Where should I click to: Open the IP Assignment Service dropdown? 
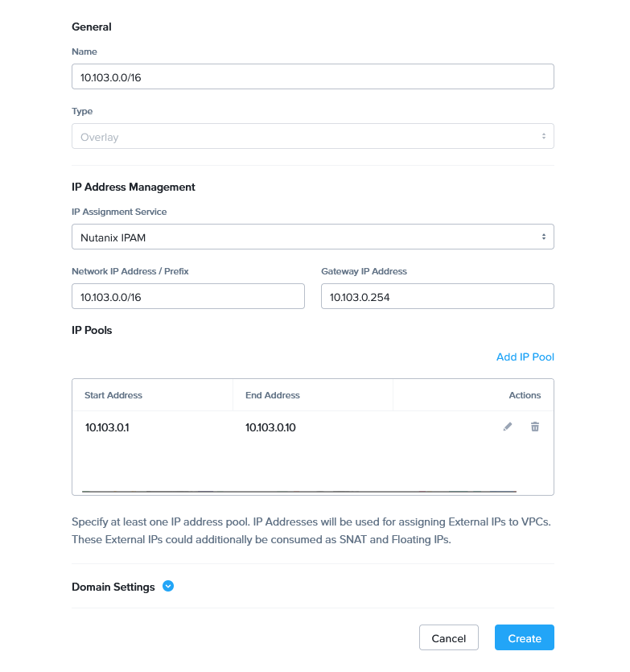[312, 237]
